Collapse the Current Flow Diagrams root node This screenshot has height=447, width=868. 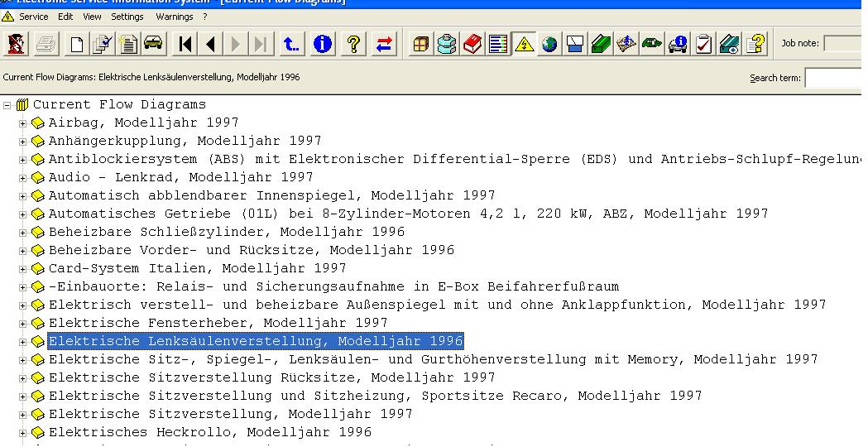(8, 105)
